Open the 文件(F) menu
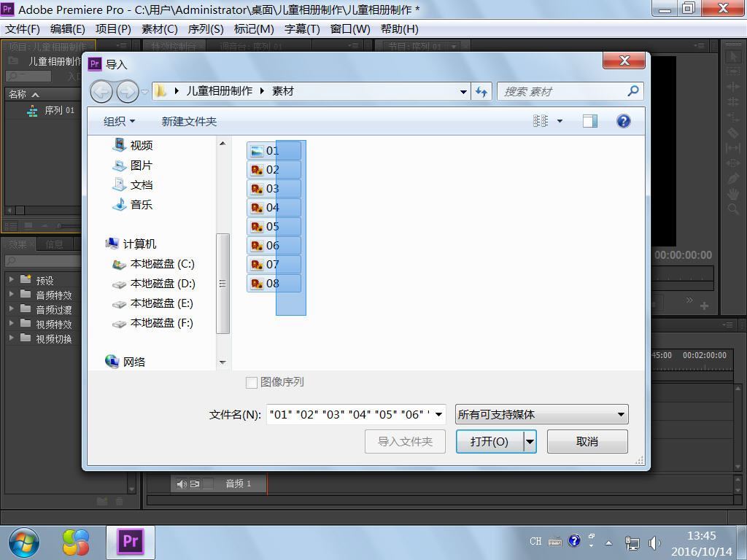 pos(23,29)
